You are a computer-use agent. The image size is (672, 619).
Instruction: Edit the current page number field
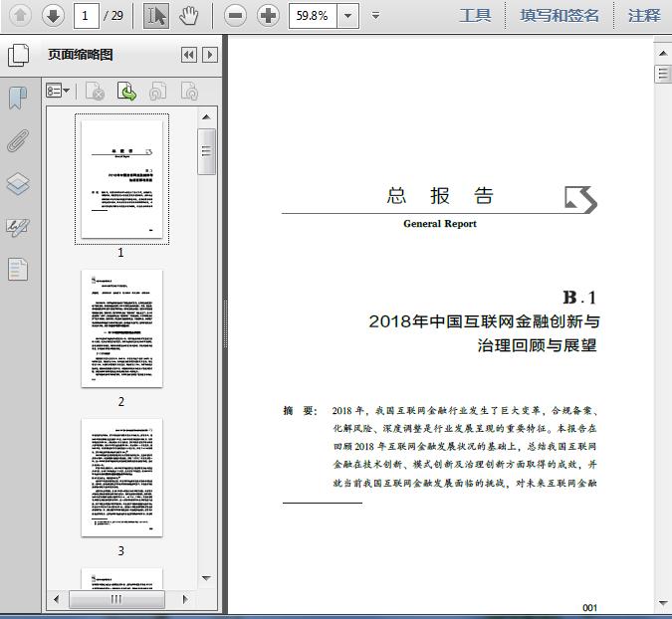click(87, 16)
